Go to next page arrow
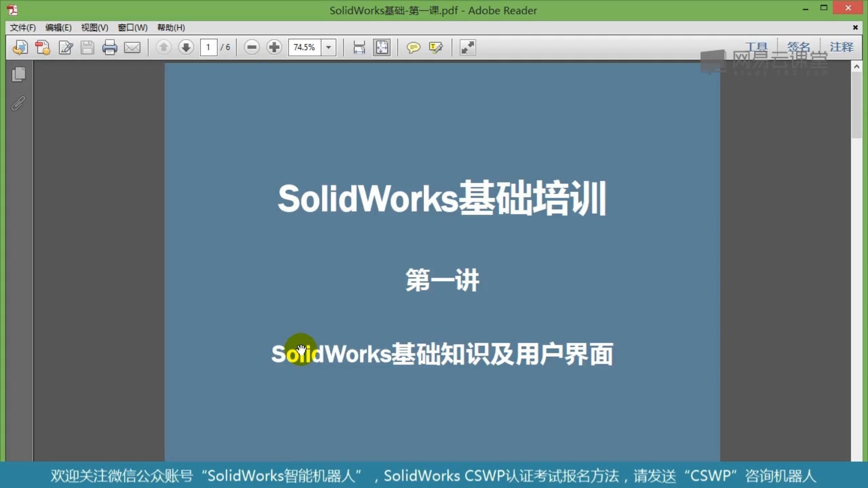868x488 pixels. [186, 47]
